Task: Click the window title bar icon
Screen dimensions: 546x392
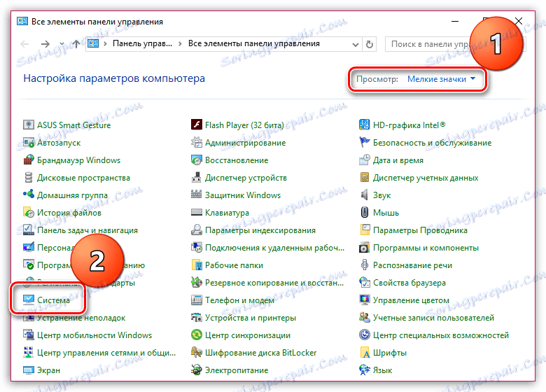Action: pyautogui.click(x=22, y=21)
